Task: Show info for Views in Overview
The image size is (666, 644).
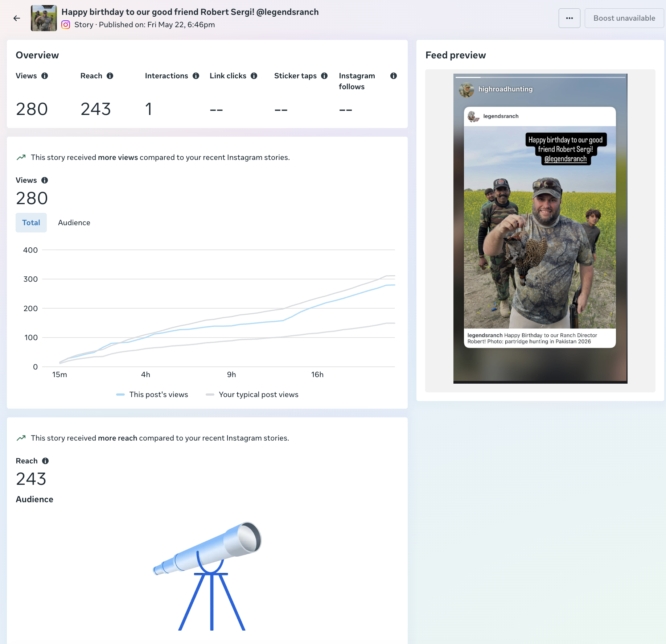Action: click(x=45, y=76)
